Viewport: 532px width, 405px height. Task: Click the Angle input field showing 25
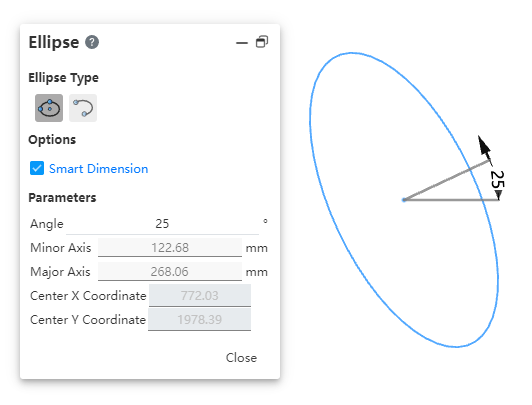(x=163, y=224)
